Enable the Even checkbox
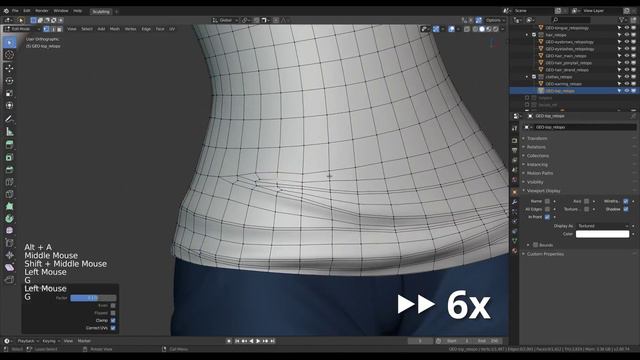Image resolution: width=640 pixels, height=360 pixels. [x=113, y=305]
